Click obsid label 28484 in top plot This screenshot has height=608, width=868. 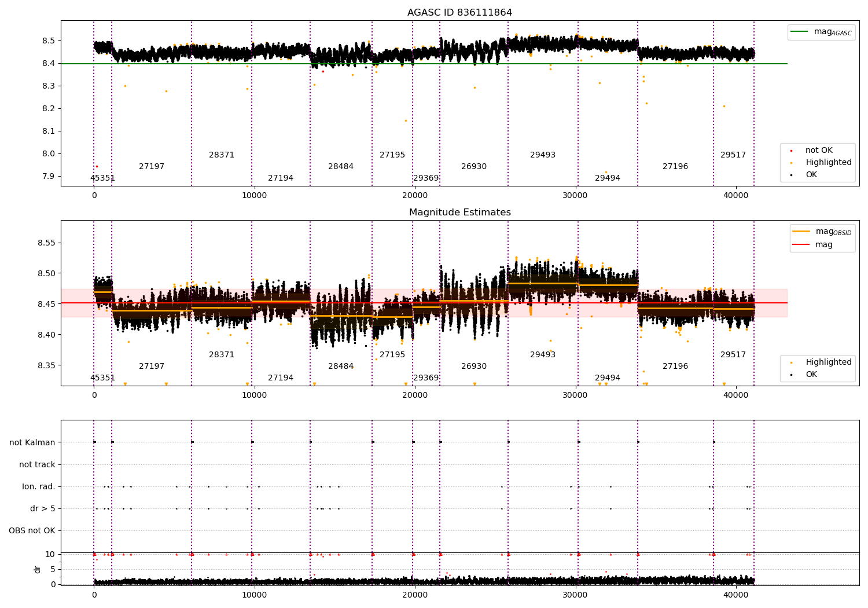point(341,167)
